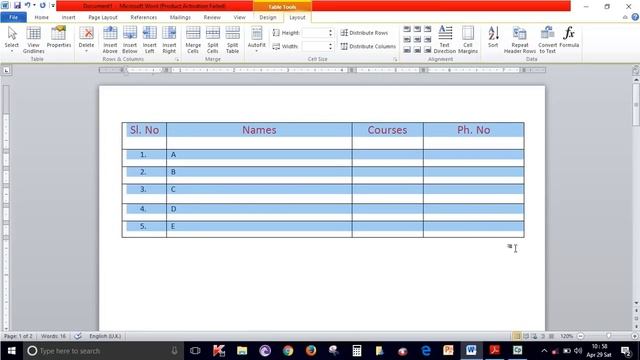Click the Save icon in quick access toolbar

[17, 5]
